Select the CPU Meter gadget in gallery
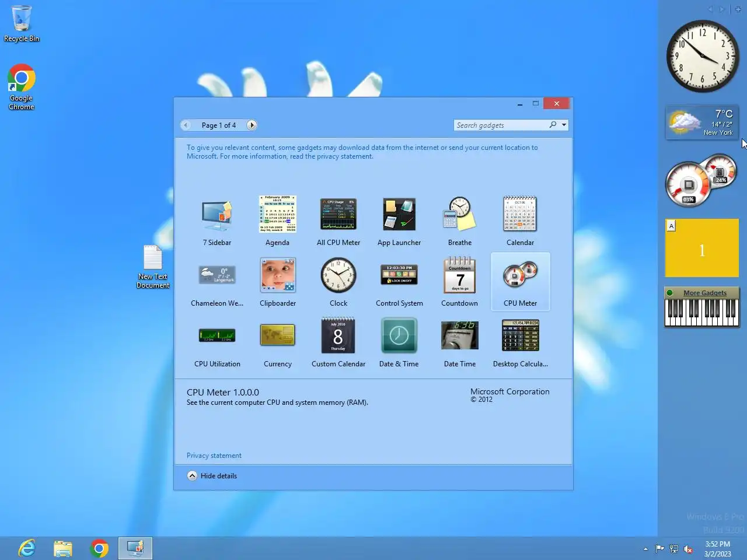The image size is (747, 560). click(x=521, y=282)
